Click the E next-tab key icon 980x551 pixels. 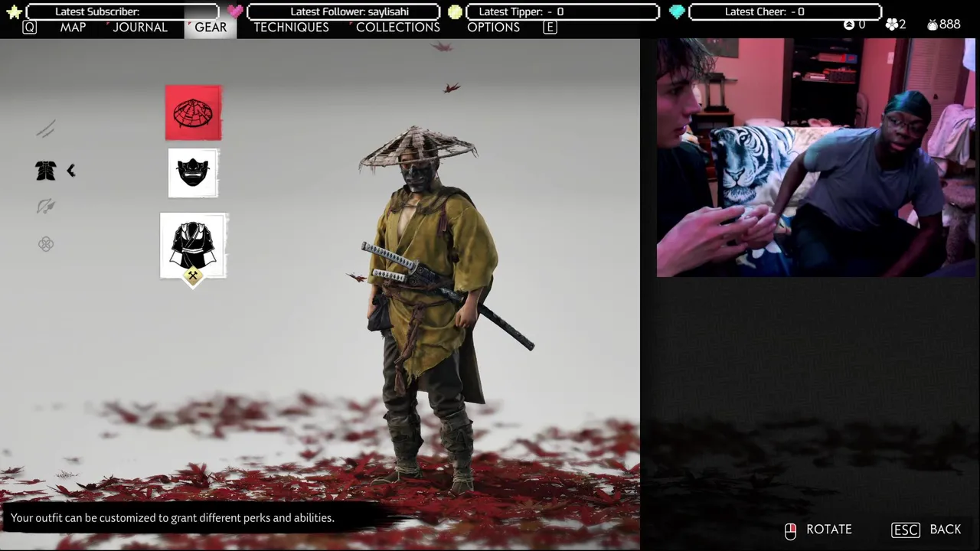(x=549, y=27)
